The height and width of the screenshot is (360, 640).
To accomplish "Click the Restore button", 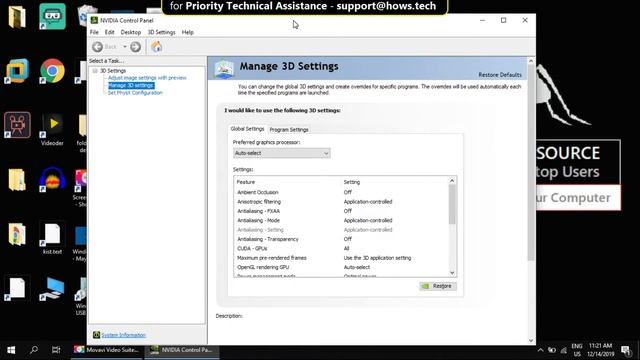I will click(x=438, y=286).
